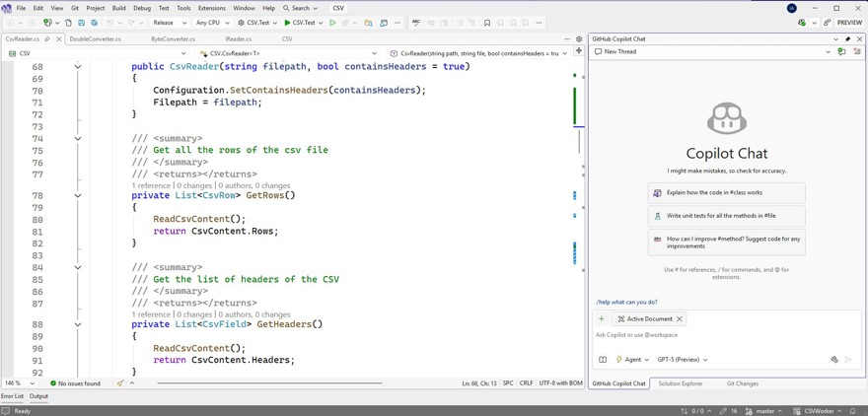Click the bookmark icon in the toolbar
868x416 pixels.
pyautogui.click(x=487, y=23)
